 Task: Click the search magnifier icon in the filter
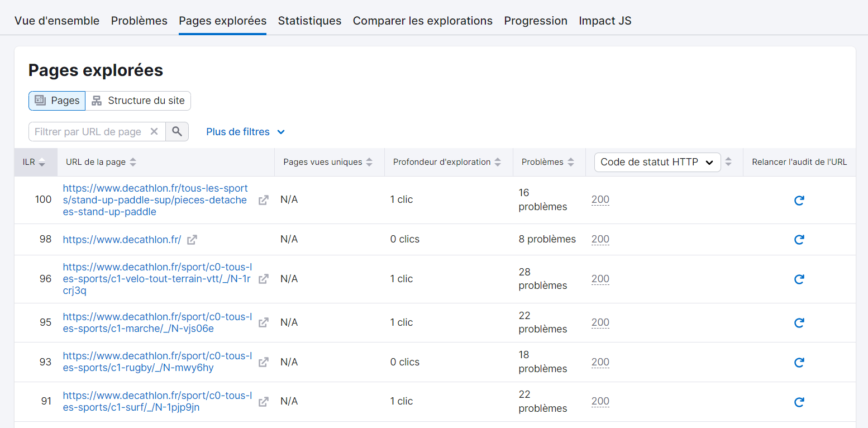point(177,131)
